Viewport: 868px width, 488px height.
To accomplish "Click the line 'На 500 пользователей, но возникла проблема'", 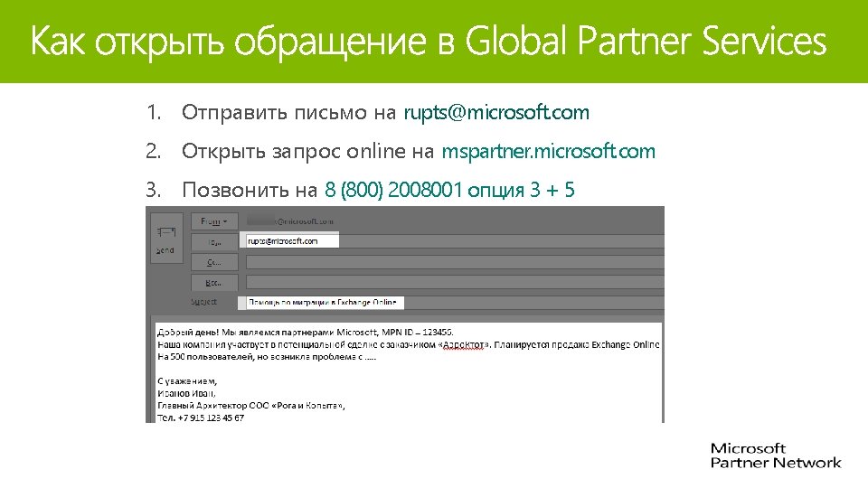I will [267, 357].
